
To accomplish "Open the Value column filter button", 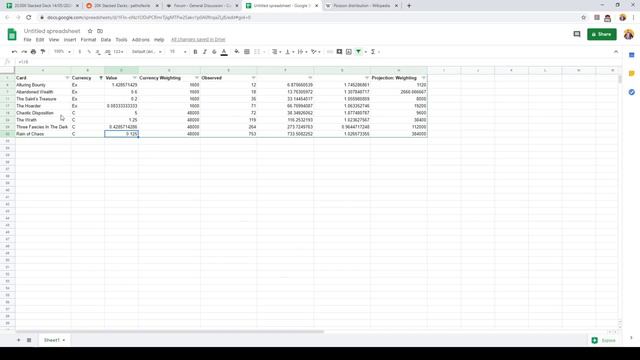I will point(135,78).
